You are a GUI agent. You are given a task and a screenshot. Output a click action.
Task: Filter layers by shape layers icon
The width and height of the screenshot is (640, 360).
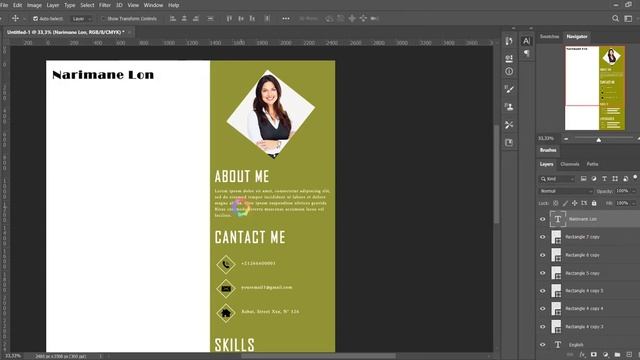tap(615, 179)
